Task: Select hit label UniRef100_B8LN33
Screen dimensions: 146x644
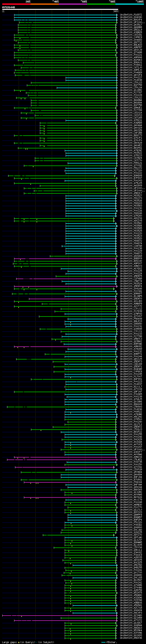Action: tap(131, 45)
